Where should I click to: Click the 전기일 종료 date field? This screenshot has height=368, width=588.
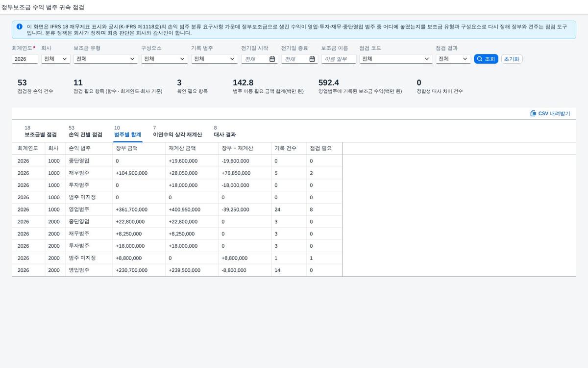(x=299, y=59)
